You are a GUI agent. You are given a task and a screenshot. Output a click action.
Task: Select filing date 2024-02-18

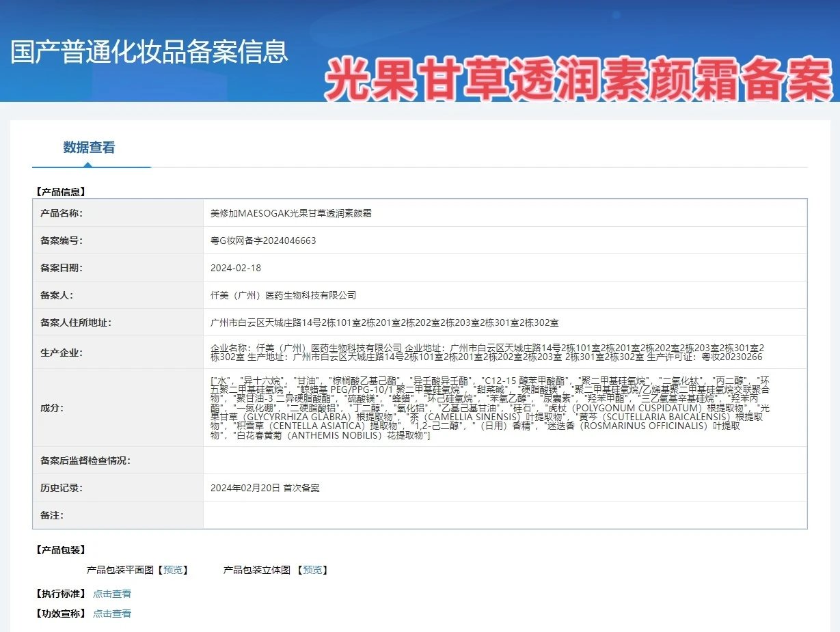pos(236,268)
